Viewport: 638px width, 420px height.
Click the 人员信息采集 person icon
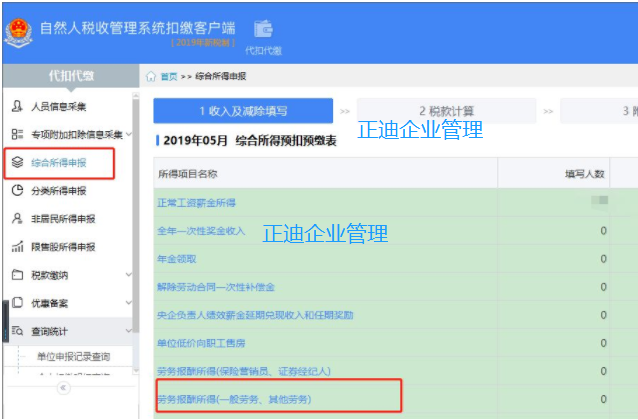(17, 106)
